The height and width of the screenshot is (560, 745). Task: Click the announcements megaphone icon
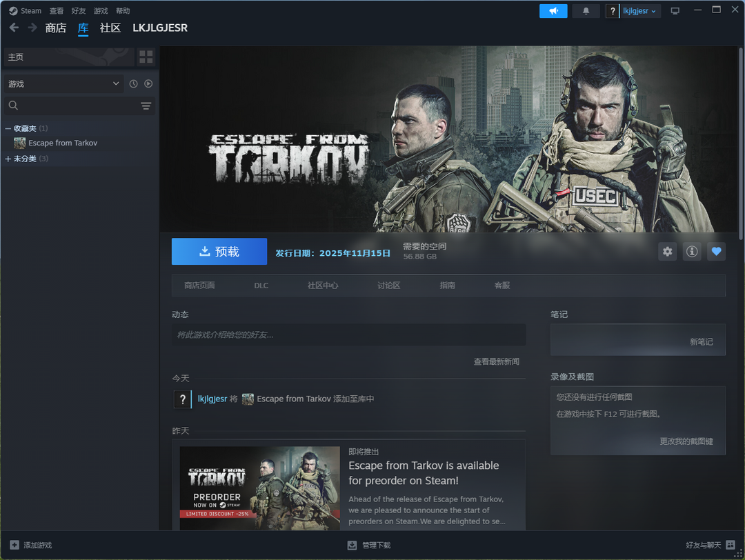(x=553, y=11)
